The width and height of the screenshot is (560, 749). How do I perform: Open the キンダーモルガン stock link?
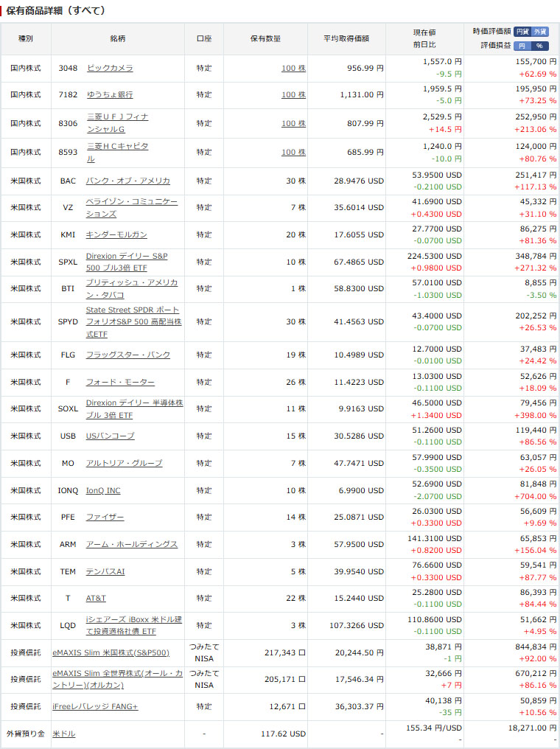click(116, 234)
